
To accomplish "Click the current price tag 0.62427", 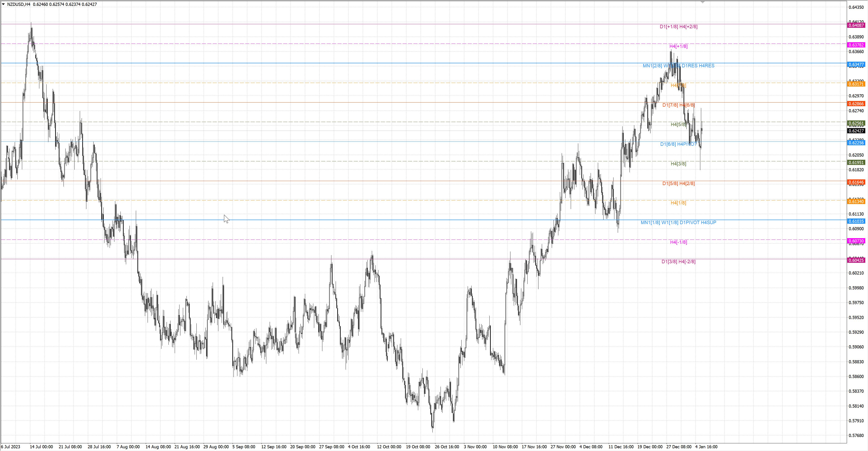I will pyautogui.click(x=856, y=131).
